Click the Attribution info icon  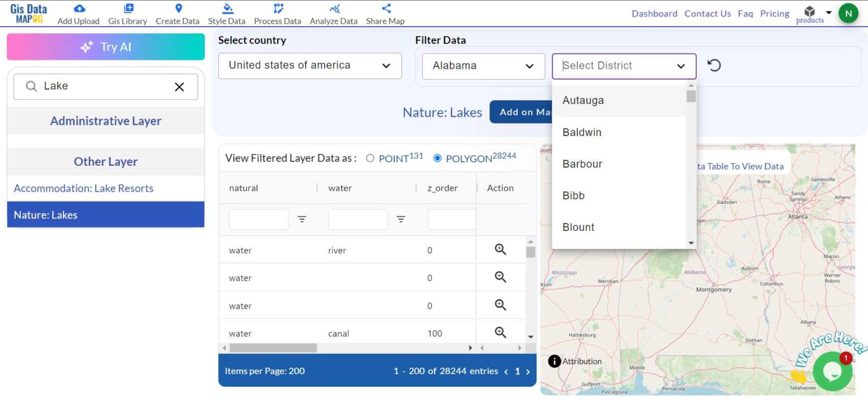coord(554,361)
